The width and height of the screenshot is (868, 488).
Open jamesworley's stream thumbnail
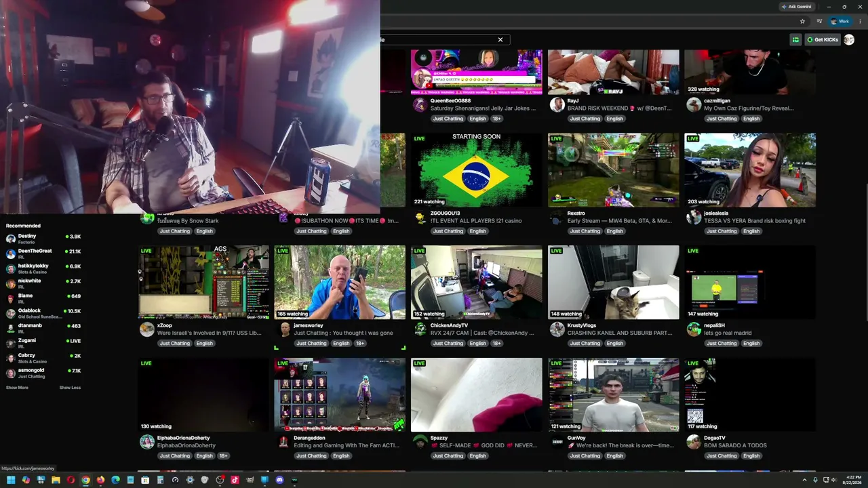pyautogui.click(x=340, y=283)
